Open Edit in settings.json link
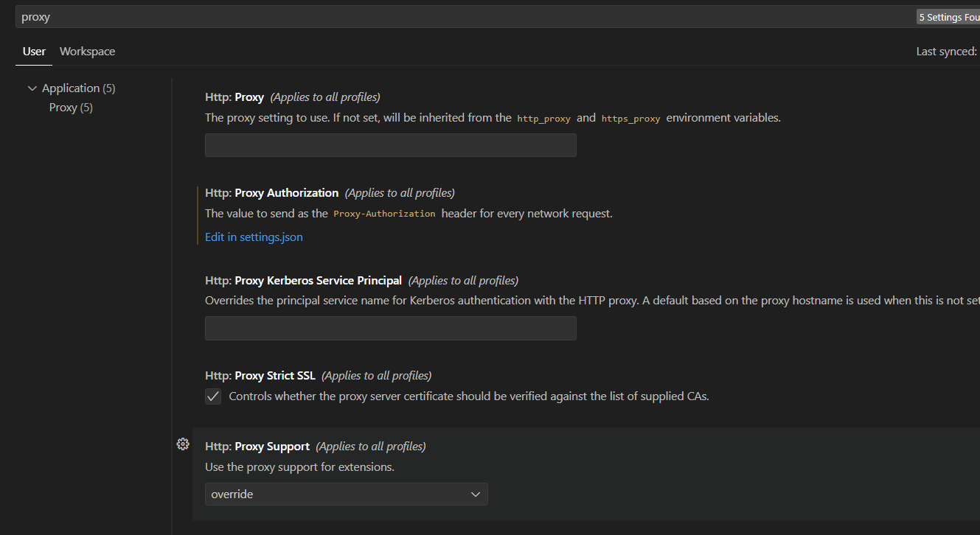The height and width of the screenshot is (535, 980). coord(254,237)
